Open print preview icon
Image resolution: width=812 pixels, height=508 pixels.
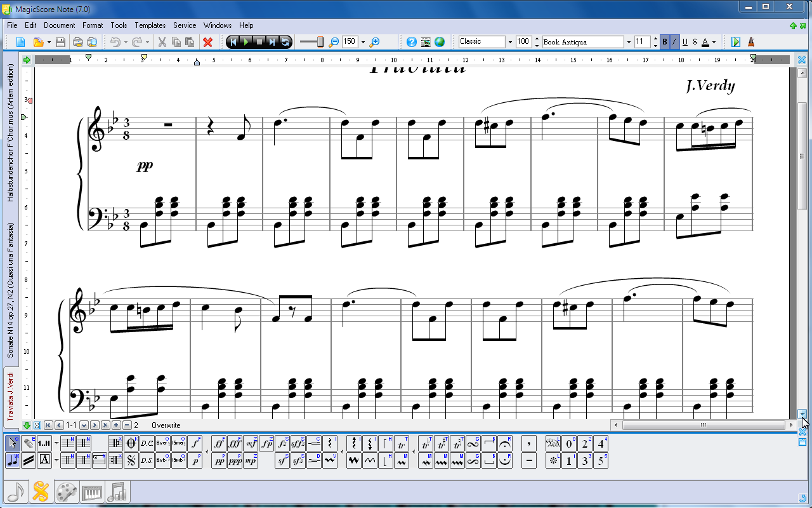tap(91, 42)
